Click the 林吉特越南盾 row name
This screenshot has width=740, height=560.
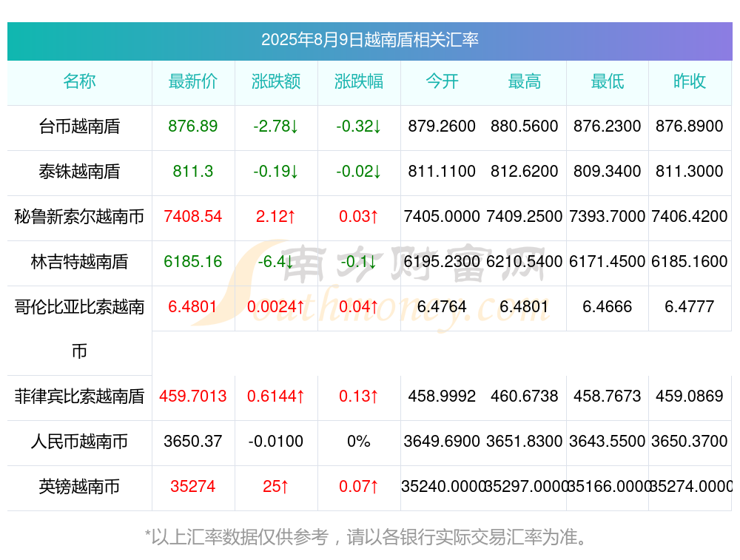[79, 261]
